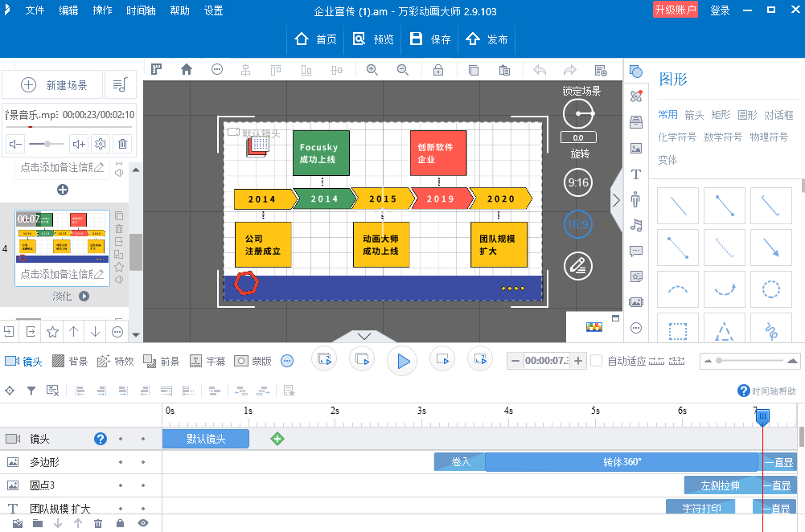This screenshot has width=805, height=532.
Task: Save the project with 保存
Action: click(430, 39)
